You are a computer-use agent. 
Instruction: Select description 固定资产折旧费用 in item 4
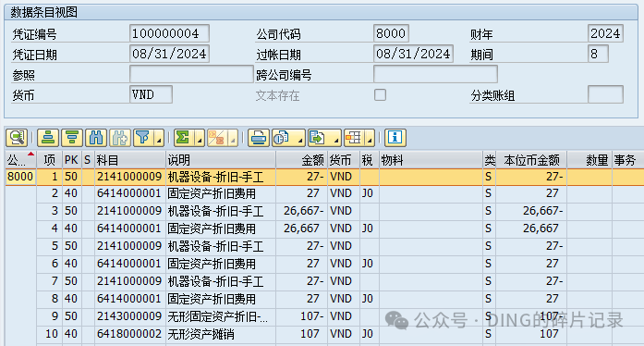[221, 229]
